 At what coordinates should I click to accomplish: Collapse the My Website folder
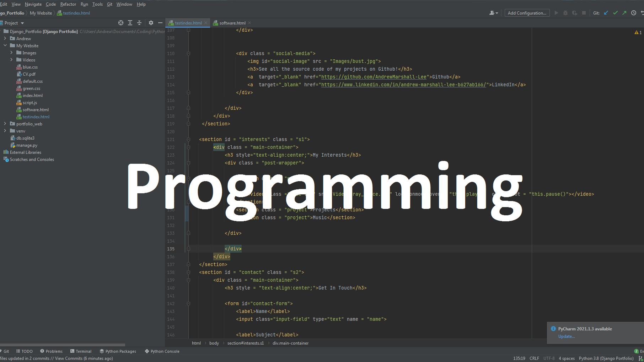[x=5, y=45]
